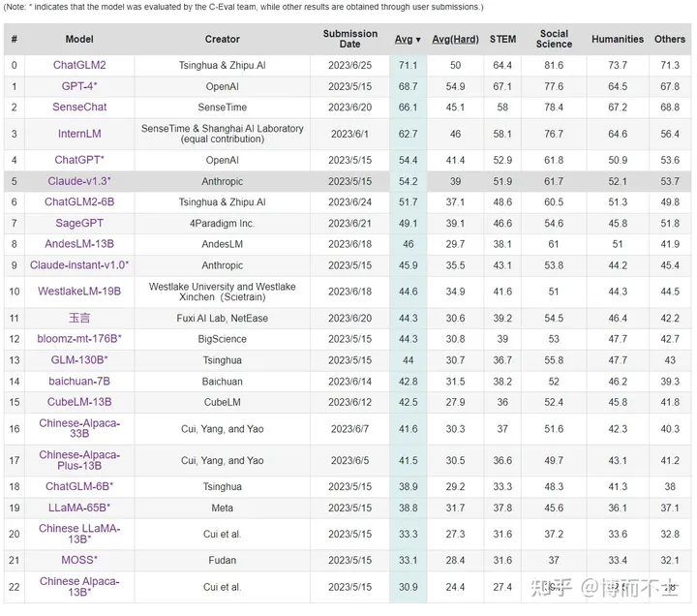Open the Chinese-Alpaca-Plus-13B model link
This screenshot has height=616, width=697.
pyautogui.click(x=79, y=460)
